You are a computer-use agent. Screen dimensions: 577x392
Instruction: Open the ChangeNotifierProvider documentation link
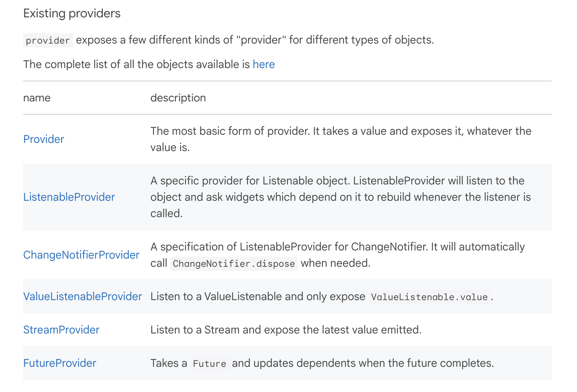click(81, 255)
